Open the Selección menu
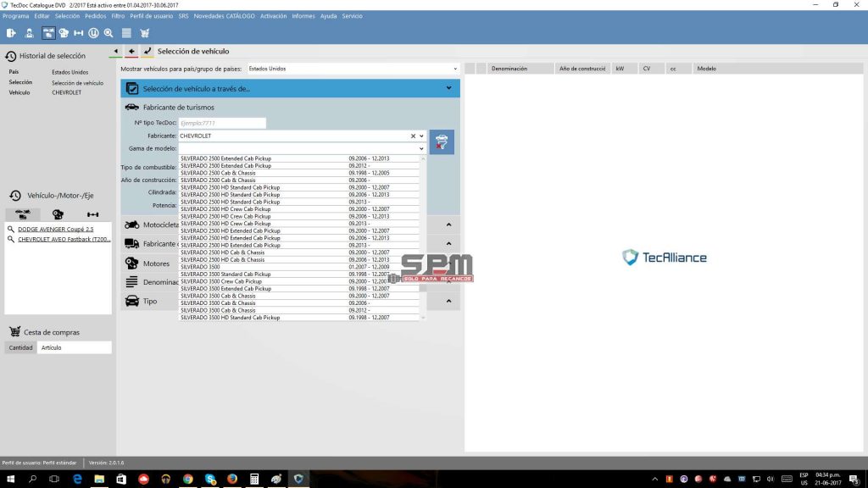Screen dimensions: 868x488 pyautogui.click(x=67, y=16)
